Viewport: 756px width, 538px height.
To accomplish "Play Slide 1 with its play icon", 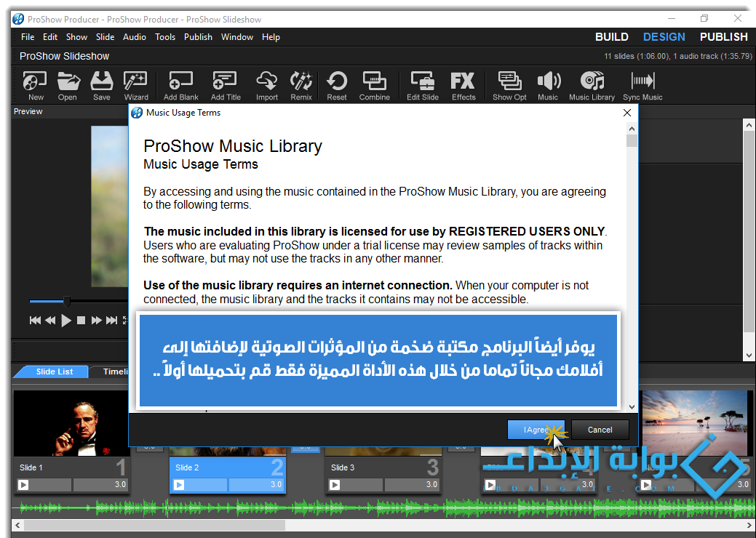I will point(23,485).
